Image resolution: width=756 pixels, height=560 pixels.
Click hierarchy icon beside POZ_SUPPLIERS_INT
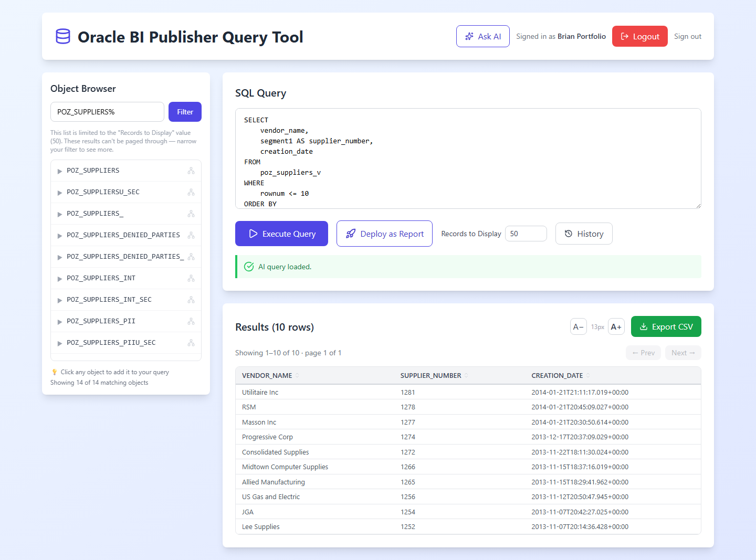click(191, 278)
